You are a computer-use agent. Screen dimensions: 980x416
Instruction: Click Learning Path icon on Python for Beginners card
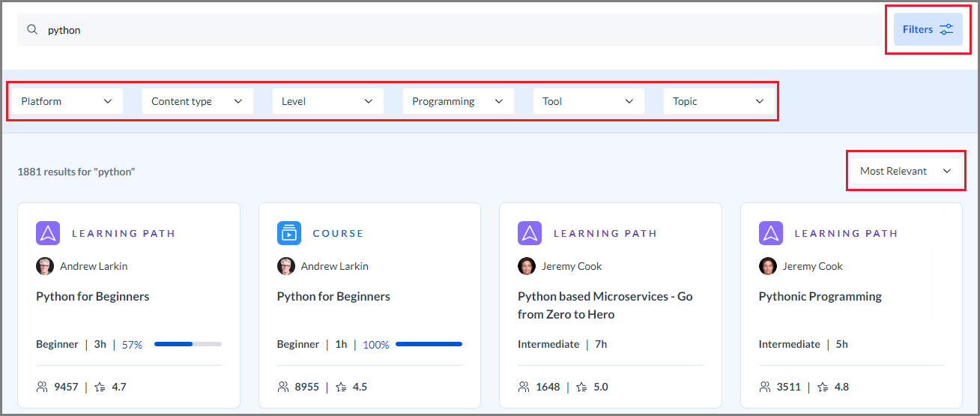point(48,233)
